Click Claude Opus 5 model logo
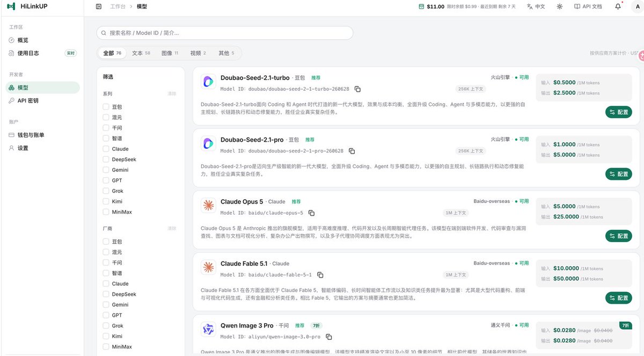 point(208,206)
